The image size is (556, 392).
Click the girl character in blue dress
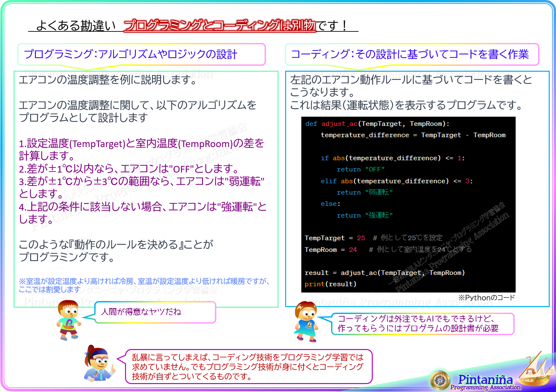click(x=306, y=321)
